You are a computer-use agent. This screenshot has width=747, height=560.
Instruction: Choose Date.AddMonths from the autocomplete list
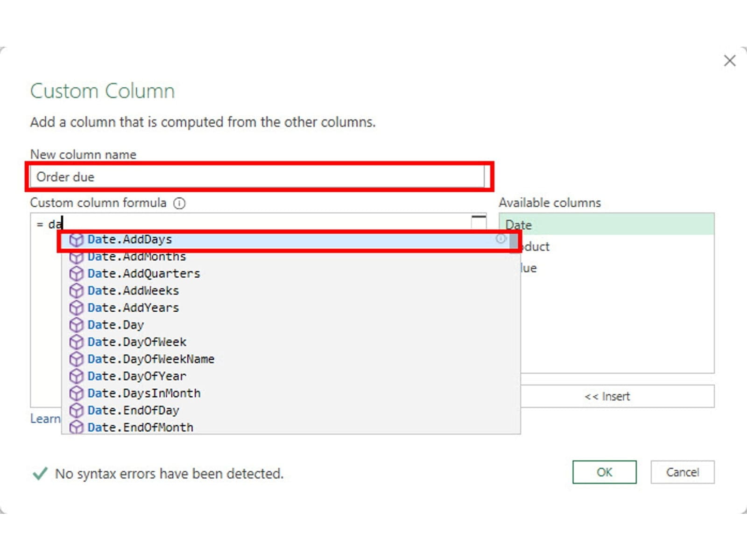click(x=136, y=257)
